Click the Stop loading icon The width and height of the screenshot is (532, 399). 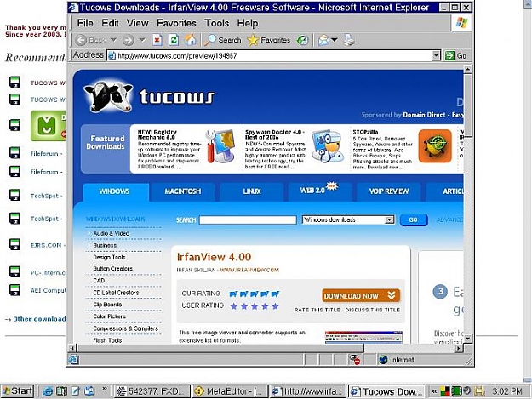pyautogui.click(x=157, y=40)
